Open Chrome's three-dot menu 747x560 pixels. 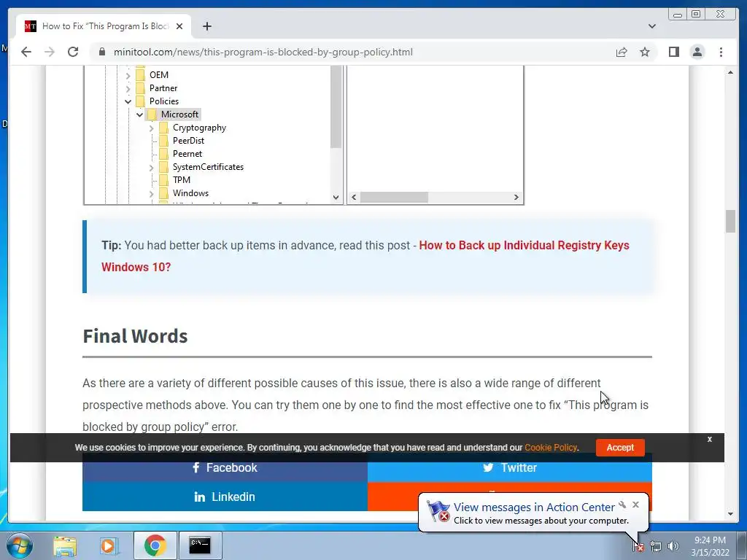721,52
